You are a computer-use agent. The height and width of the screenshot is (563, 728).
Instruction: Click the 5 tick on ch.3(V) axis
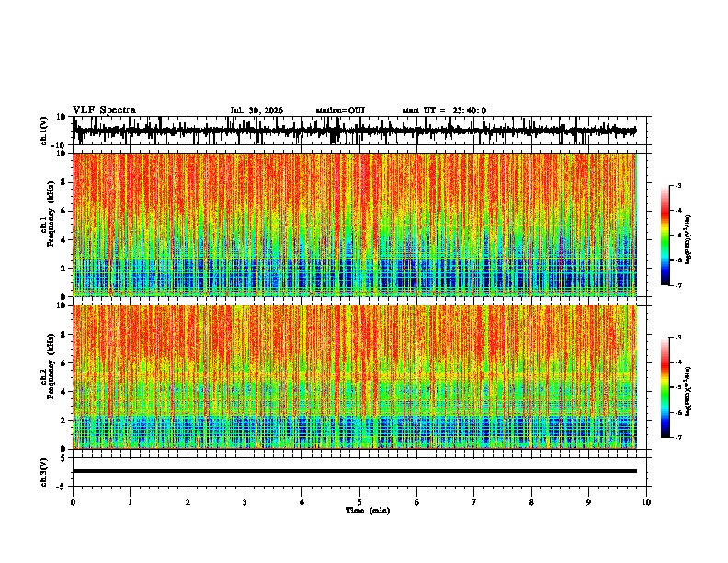(x=63, y=458)
